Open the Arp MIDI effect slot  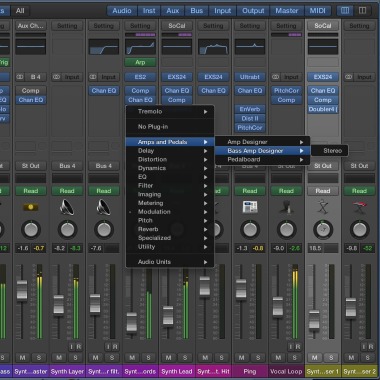click(x=140, y=62)
